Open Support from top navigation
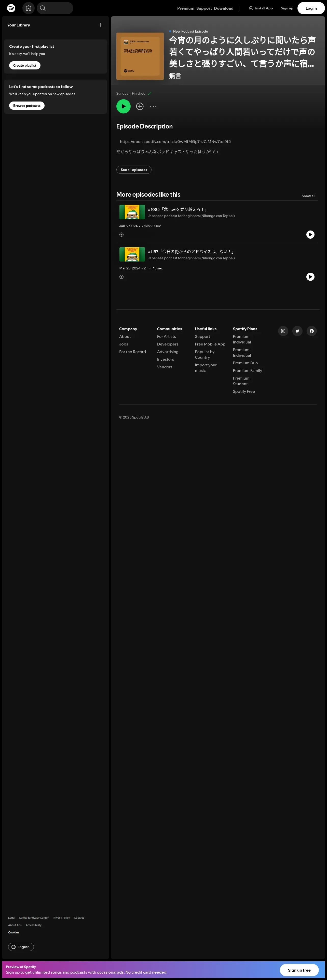The image size is (327, 980). 204,8
